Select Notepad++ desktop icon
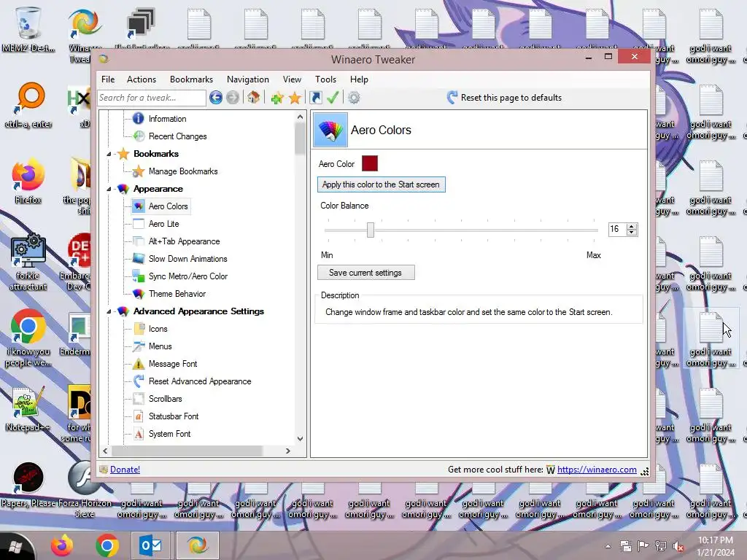Image resolution: width=747 pixels, height=560 pixels. tap(28, 410)
